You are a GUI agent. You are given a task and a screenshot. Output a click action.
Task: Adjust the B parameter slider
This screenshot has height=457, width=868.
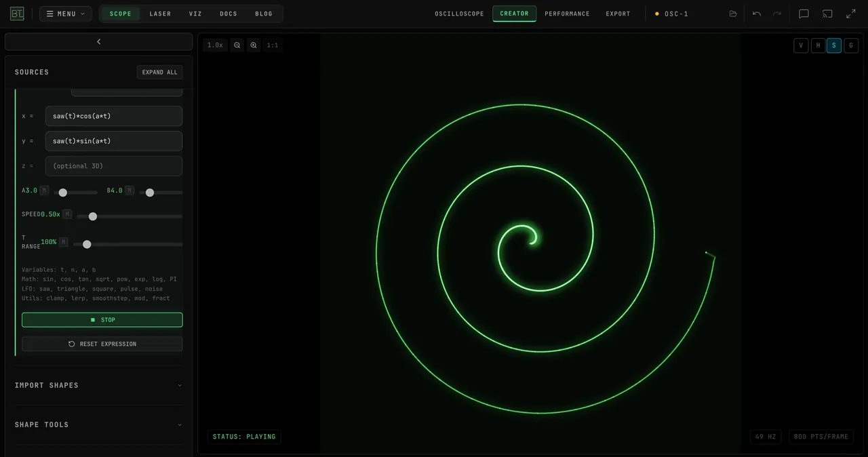[x=161, y=193]
